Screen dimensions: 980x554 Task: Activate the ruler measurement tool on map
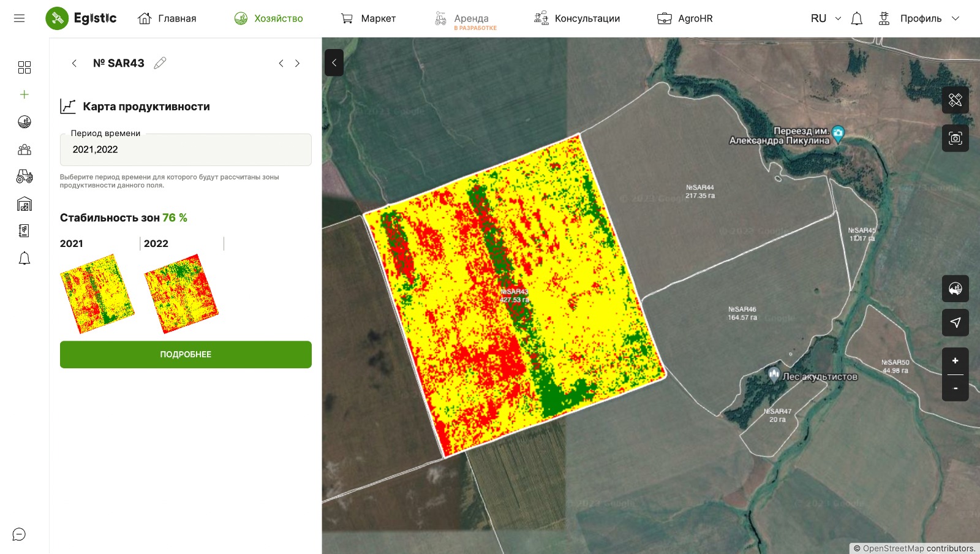click(x=955, y=100)
